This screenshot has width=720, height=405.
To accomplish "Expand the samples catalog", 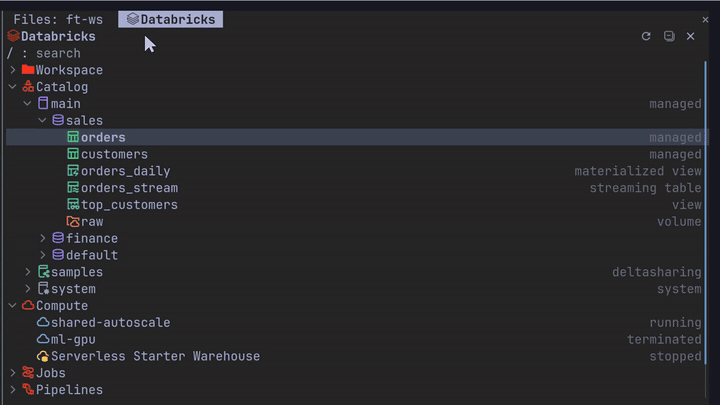I will tap(28, 272).
